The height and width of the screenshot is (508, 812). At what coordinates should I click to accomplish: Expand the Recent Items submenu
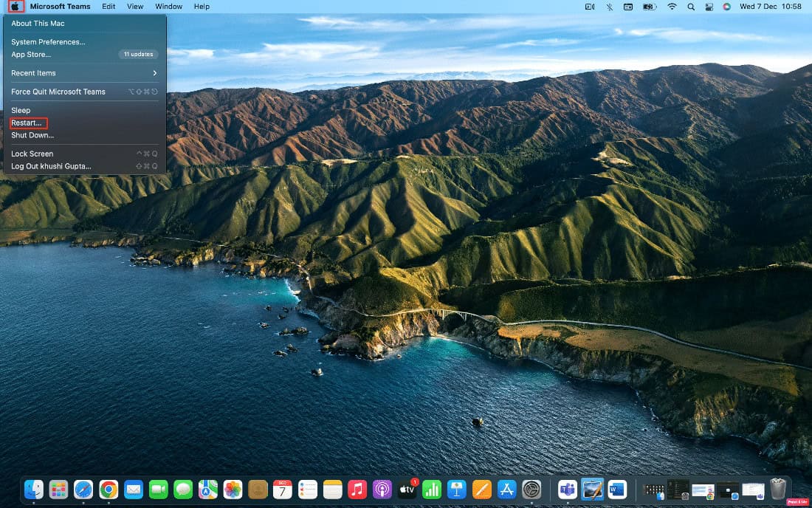pyautogui.click(x=33, y=73)
